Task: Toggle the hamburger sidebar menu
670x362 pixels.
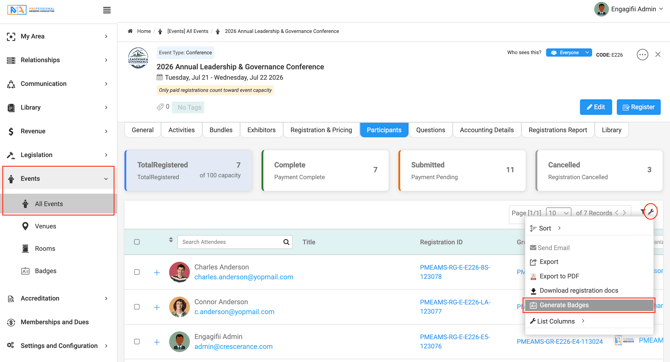Action: coord(107,10)
